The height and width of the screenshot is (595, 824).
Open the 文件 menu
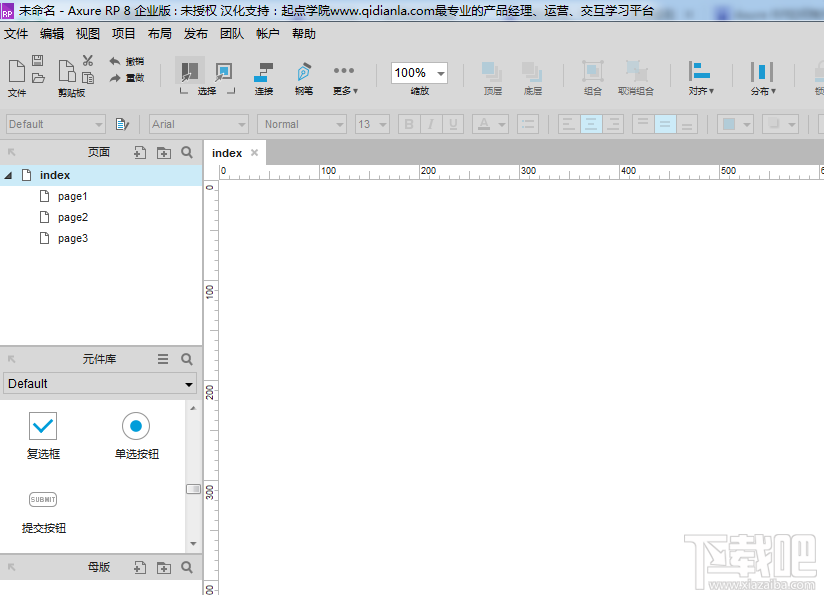16,34
